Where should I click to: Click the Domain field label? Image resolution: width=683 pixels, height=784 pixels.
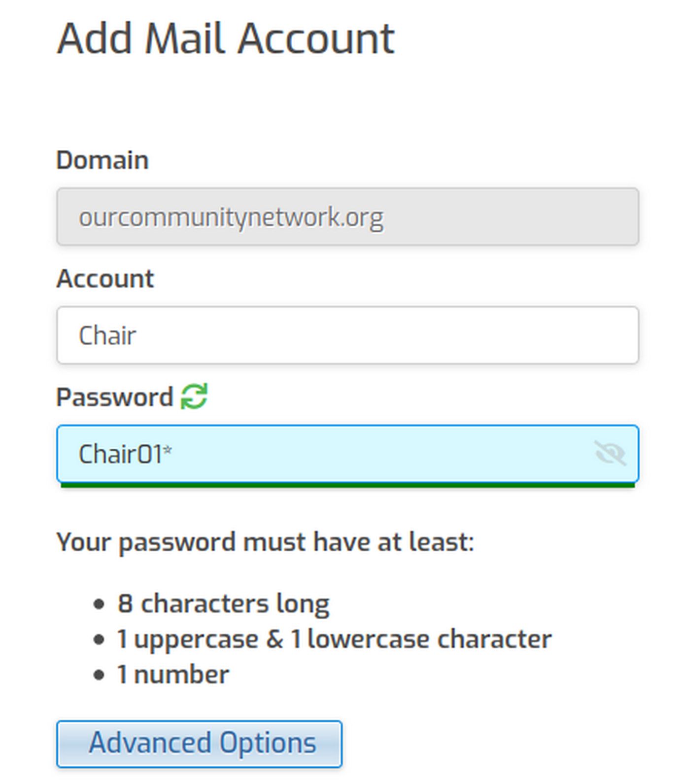102,160
